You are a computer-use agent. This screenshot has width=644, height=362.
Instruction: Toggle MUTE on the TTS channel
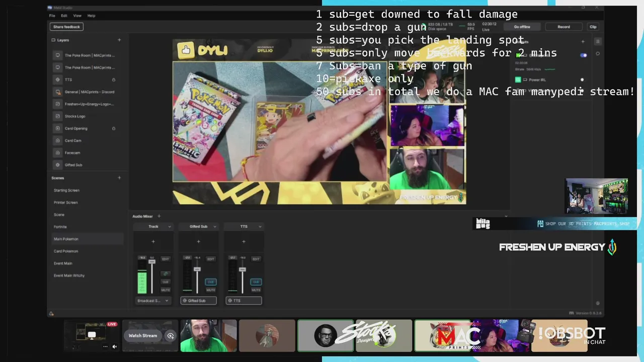coord(256,290)
